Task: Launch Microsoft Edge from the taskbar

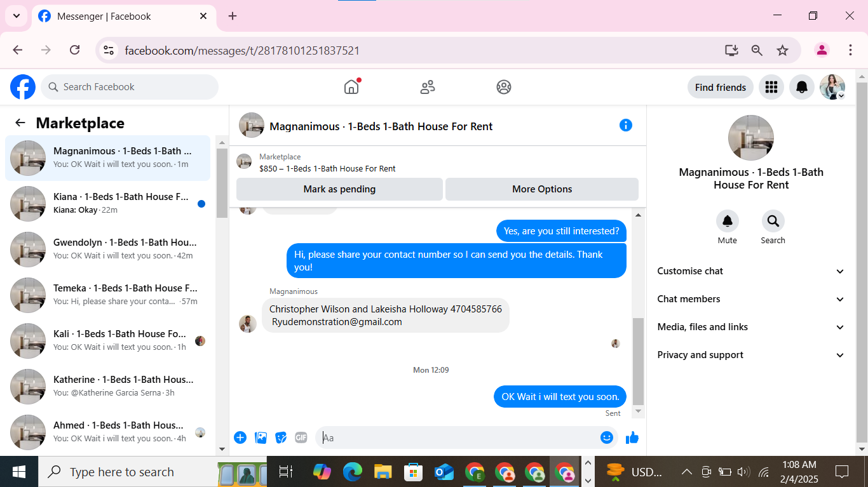Action: (x=353, y=472)
